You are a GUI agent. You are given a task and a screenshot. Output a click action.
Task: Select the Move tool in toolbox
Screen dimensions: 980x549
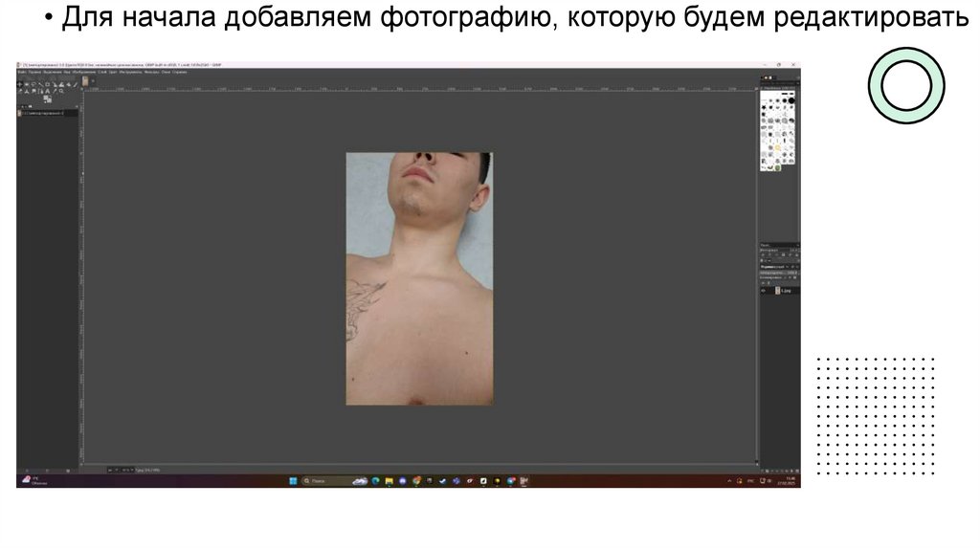click(20, 84)
